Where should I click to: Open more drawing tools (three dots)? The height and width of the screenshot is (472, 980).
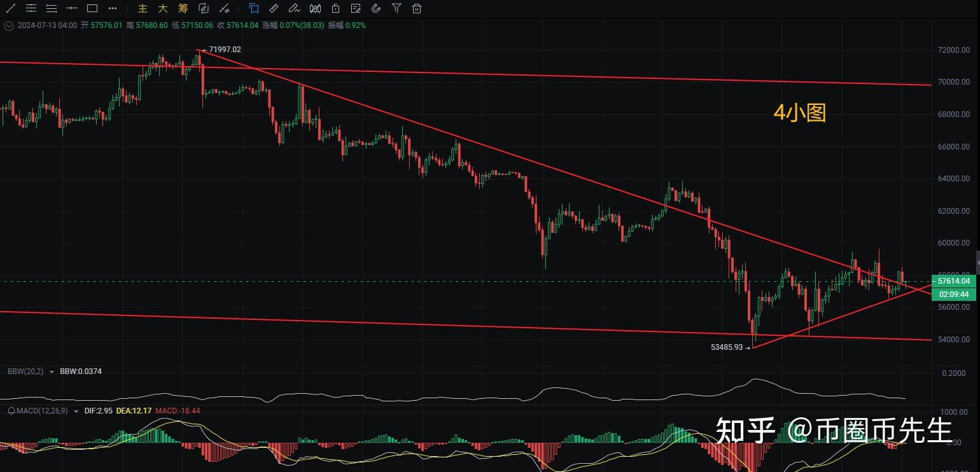click(x=113, y=8)
